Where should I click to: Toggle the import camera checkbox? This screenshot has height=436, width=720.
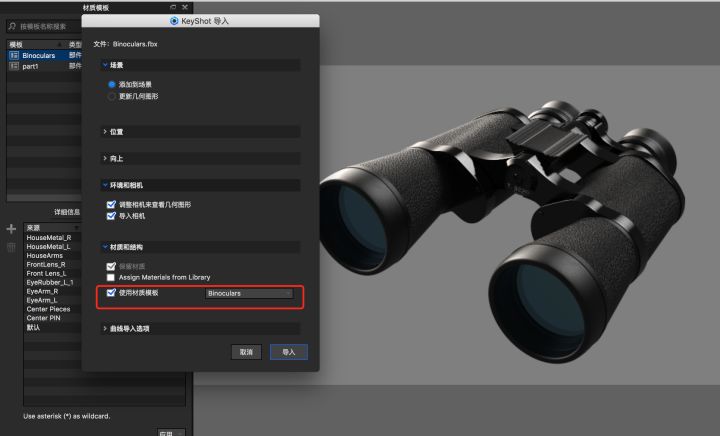(111, 216)
